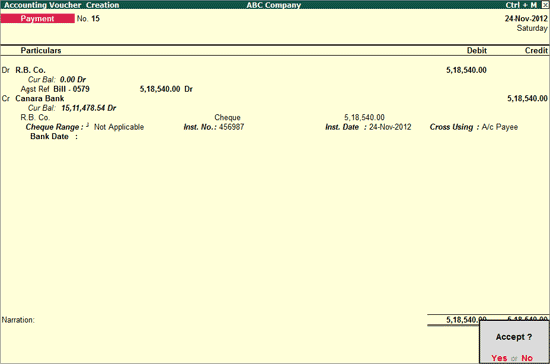Click the Agst Ref reference type

35,89
